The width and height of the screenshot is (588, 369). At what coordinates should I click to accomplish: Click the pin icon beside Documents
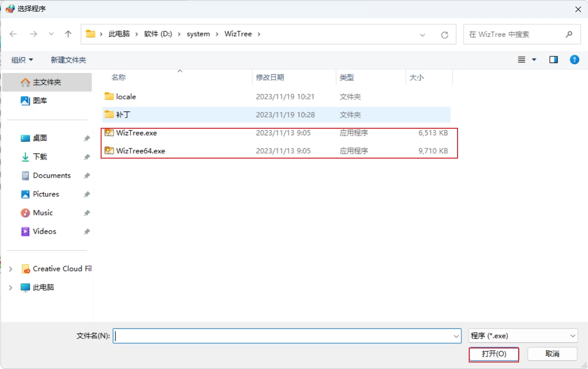click(87, 176)
